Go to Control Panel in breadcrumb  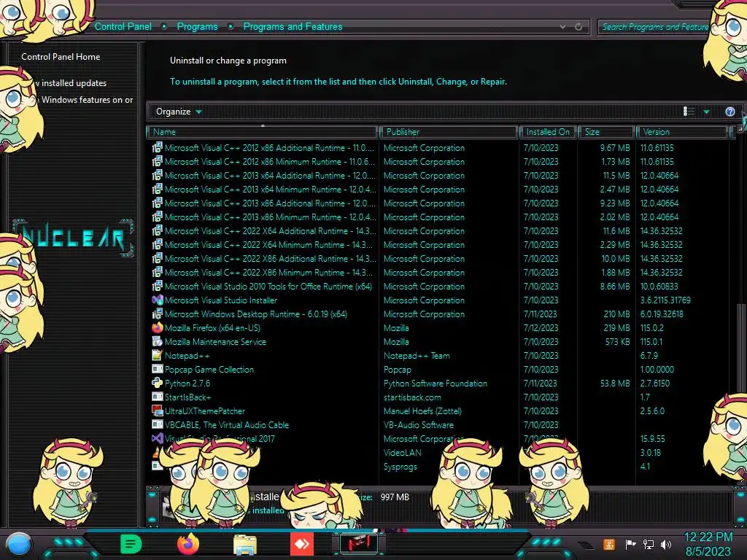[123, 27]
